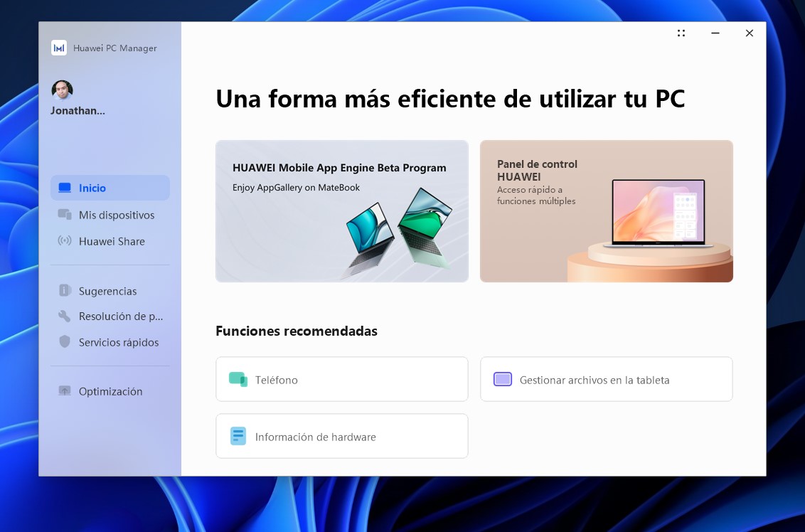Screen dimensions: 805x532
Task: Click the 'Funciones recomendadas' heading
Action: pyautogui.click(x=297, y=331)
